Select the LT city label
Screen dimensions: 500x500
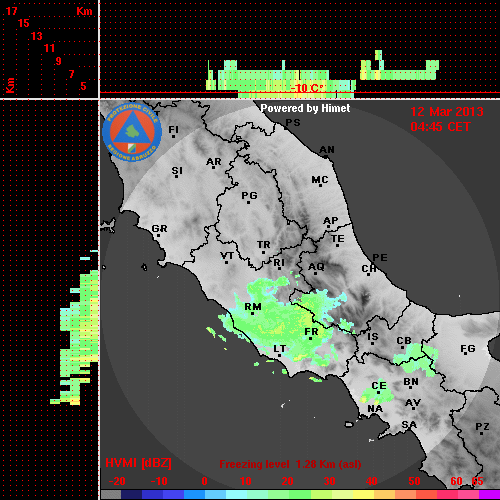tap(279, 349)
